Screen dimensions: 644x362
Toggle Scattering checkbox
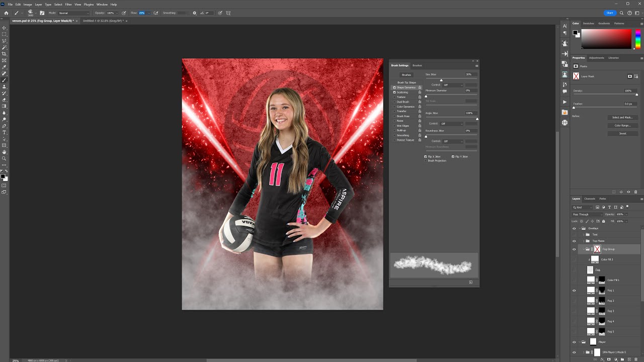pos(394,93)
